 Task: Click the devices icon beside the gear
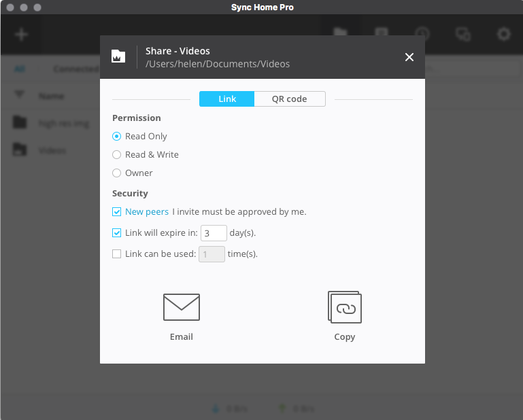click(463, 34)
